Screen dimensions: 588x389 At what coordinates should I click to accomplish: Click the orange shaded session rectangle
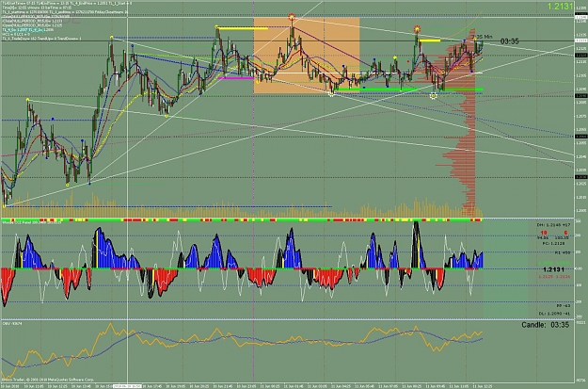point(307,56)
